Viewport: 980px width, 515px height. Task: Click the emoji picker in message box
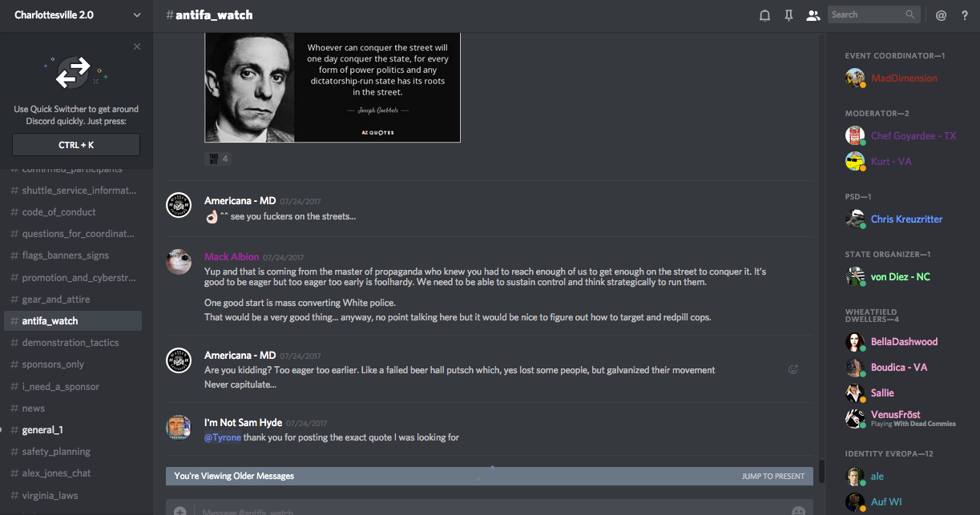click(798, 511)
